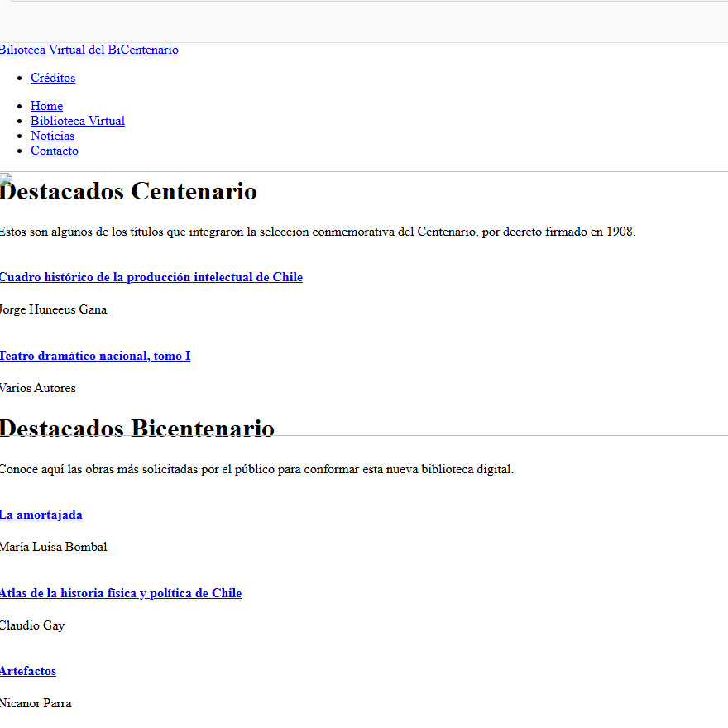Click the author name Claudio Gay
This screenshot has width=728, height=728.
tap(32, 625)
